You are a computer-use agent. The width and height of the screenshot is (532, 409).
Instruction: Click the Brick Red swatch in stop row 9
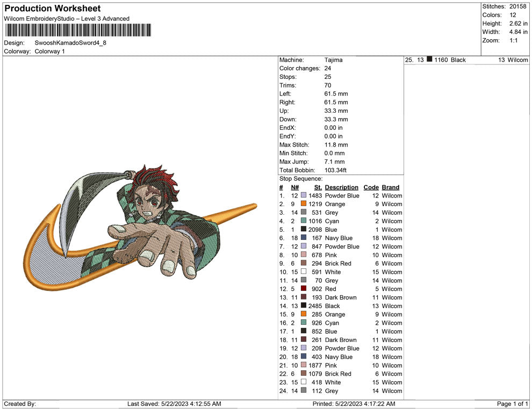click(303, 263)
